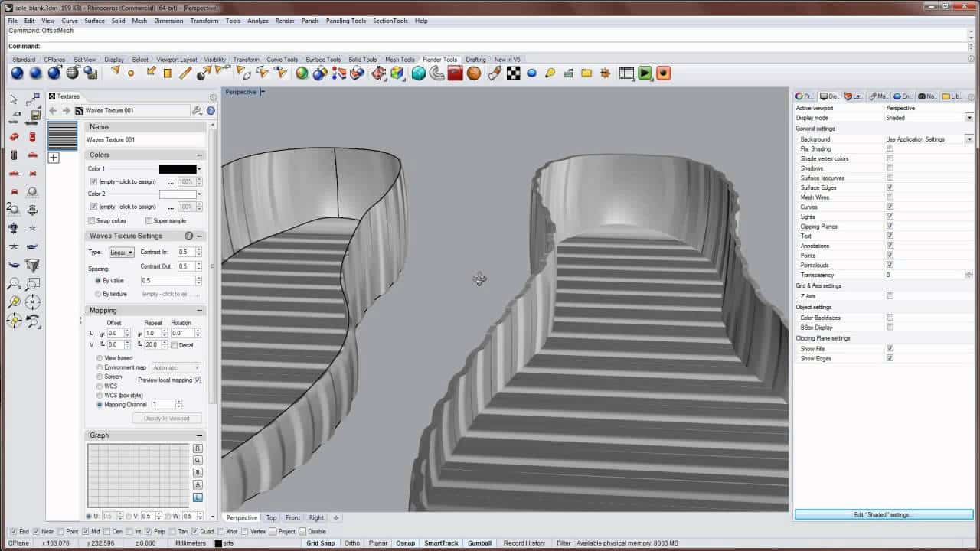
Task: Click the Waves Texture 001 name field
Action: 145,140
